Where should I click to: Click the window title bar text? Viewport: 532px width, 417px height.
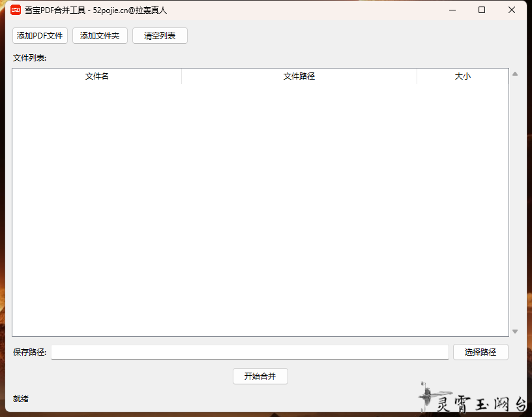96,10
